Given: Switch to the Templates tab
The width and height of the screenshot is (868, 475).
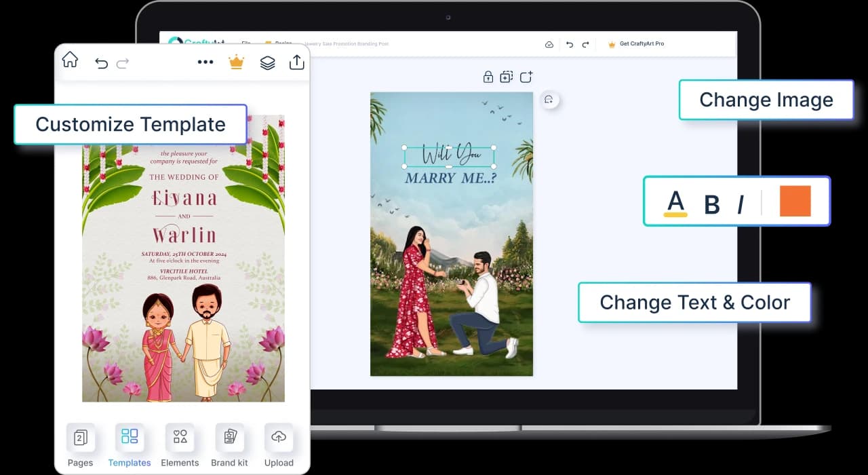Looking at the screenshot, I should (130, 446).
